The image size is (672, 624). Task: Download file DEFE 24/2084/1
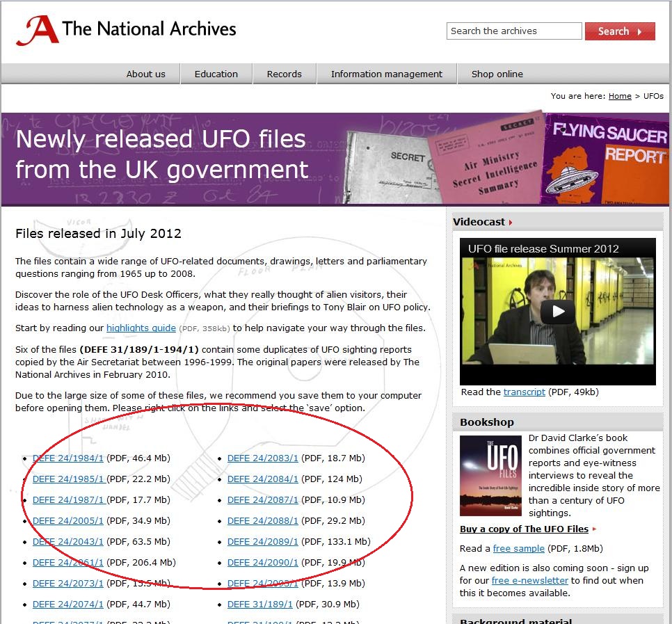pyautogui.click(x=263, y=479)
